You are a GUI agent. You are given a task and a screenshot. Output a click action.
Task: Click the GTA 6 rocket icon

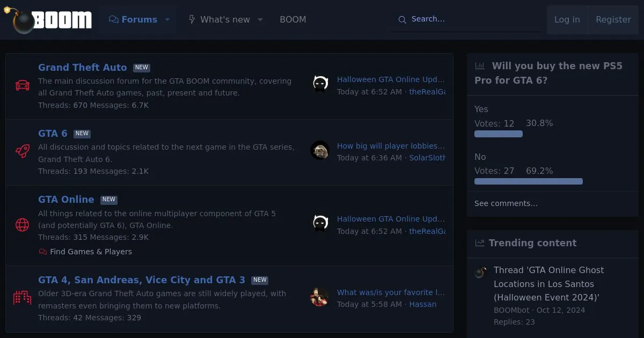(22, 151)
